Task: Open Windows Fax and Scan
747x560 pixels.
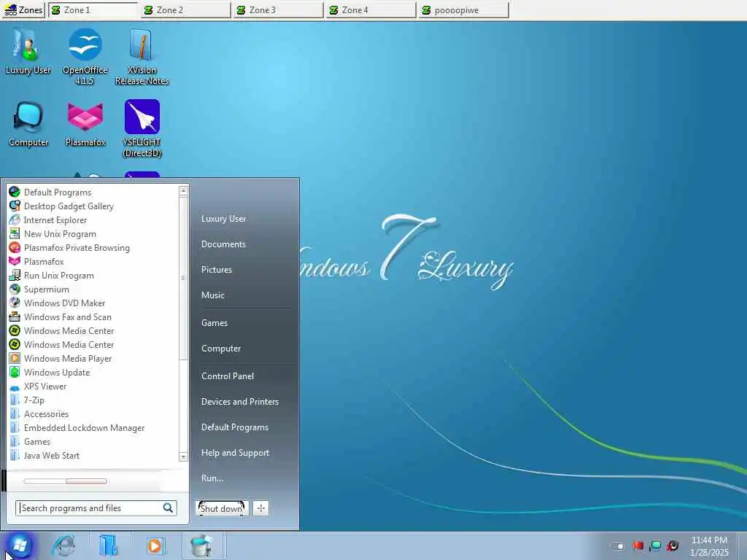Action: click(x=67, y=316)
